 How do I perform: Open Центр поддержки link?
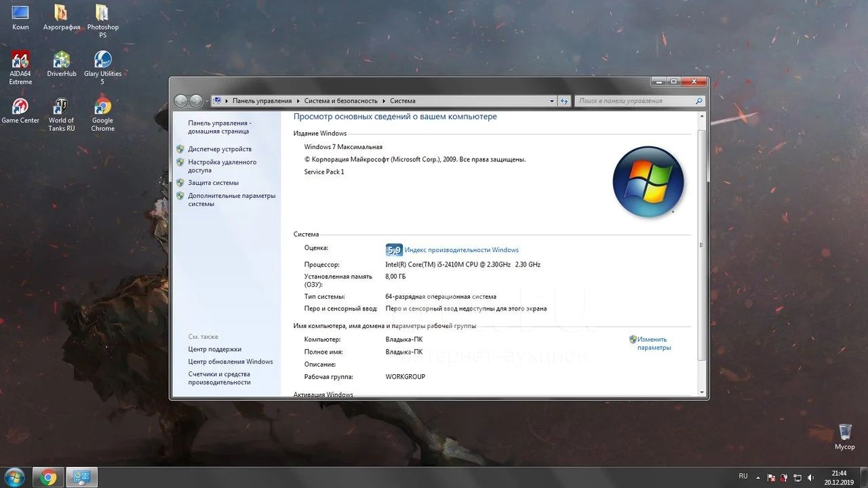pyautogui.click(x=214, y=350)
